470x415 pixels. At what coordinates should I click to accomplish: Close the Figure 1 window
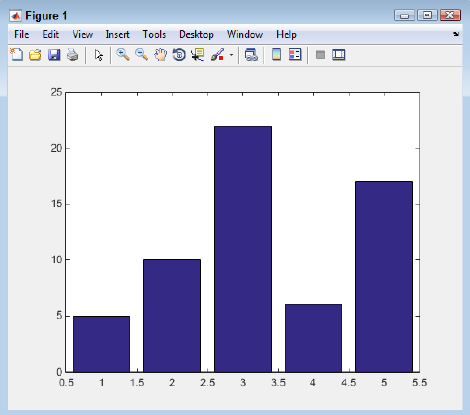pyautogui.click(x=450, y=15)
